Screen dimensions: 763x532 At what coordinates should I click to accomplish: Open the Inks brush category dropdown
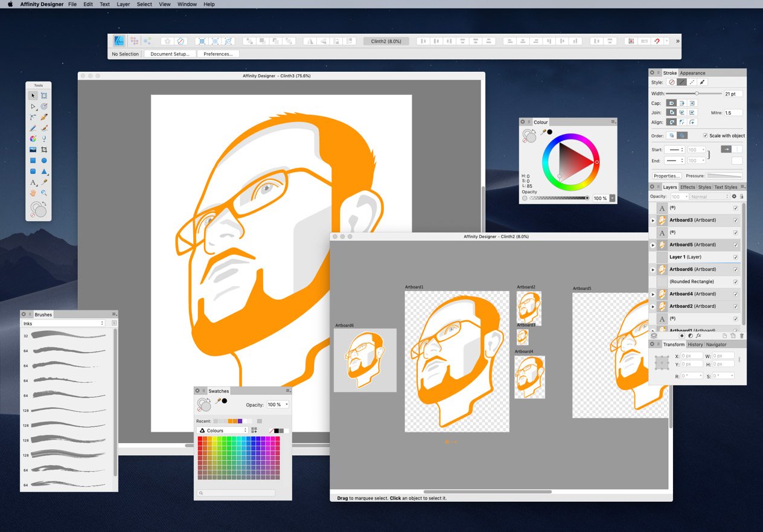point(63,323)
